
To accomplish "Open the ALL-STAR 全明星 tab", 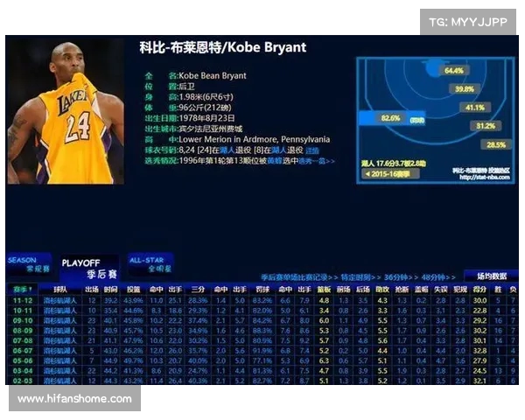I will coord(150,264).
